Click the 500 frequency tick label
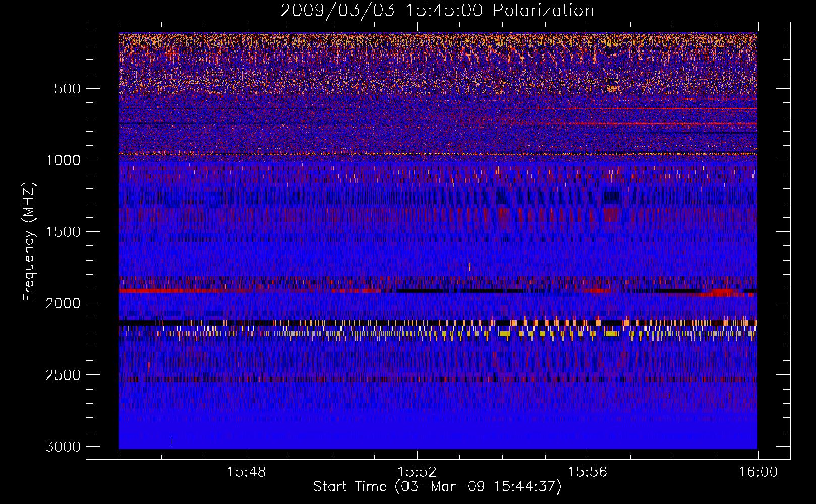The image size is (816, 504). [67, 89]
